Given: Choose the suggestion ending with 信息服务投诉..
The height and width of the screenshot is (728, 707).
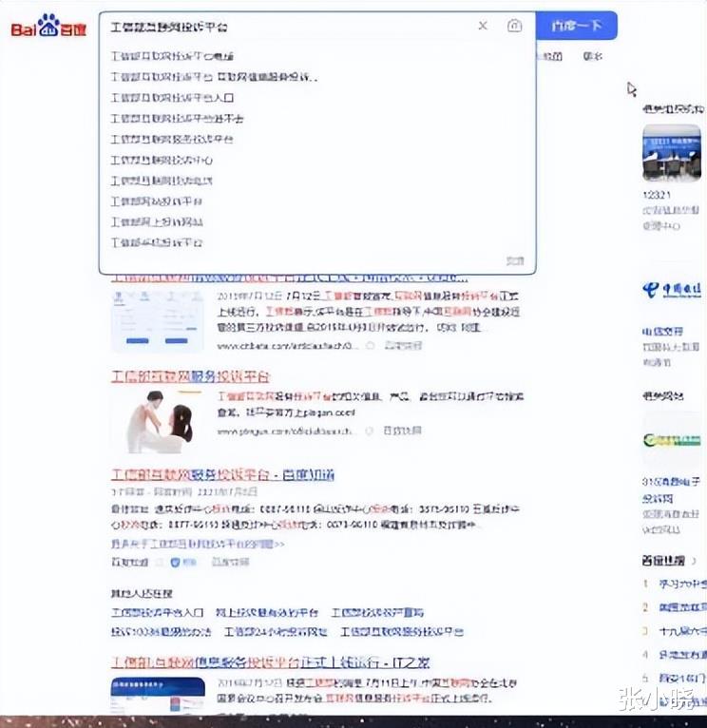Looking at the screenshot, I should [x=214, y=77].
